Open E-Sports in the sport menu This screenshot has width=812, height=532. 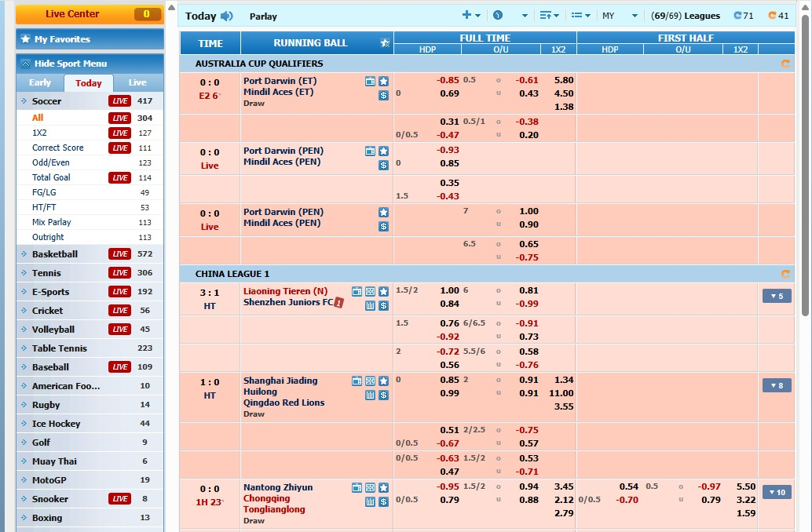click(x=90, y=292)
